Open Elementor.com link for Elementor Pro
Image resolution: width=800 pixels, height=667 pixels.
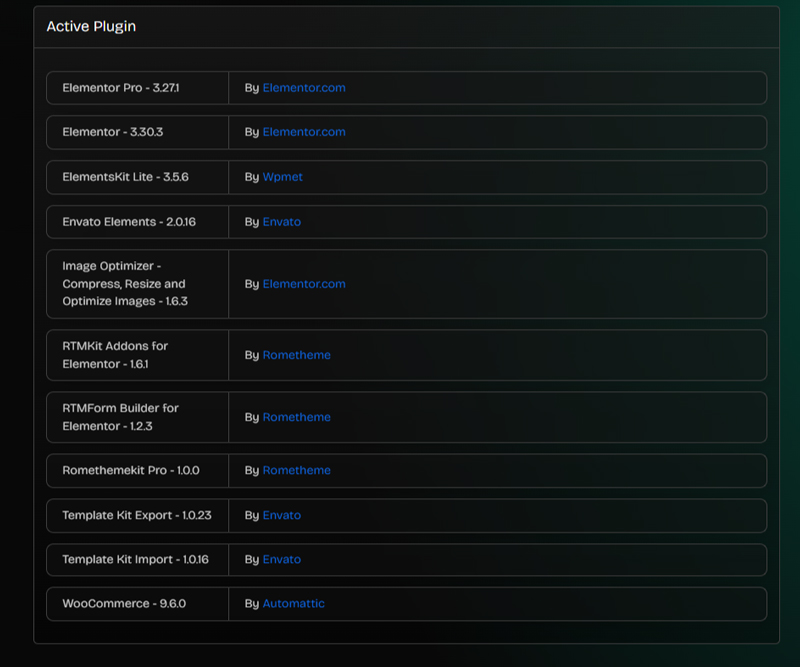304,88
